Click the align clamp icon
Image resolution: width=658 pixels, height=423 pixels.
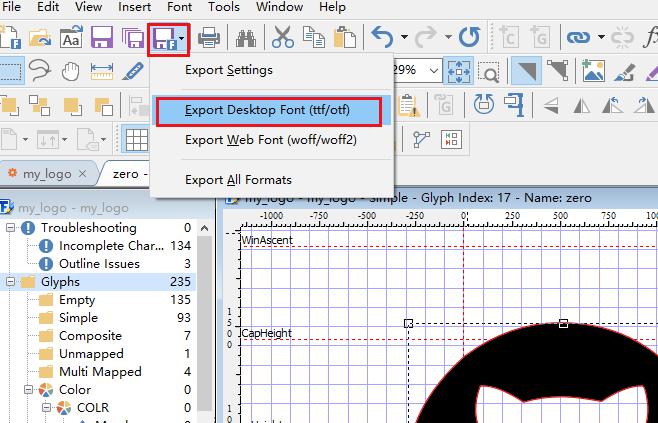point(515,104)
